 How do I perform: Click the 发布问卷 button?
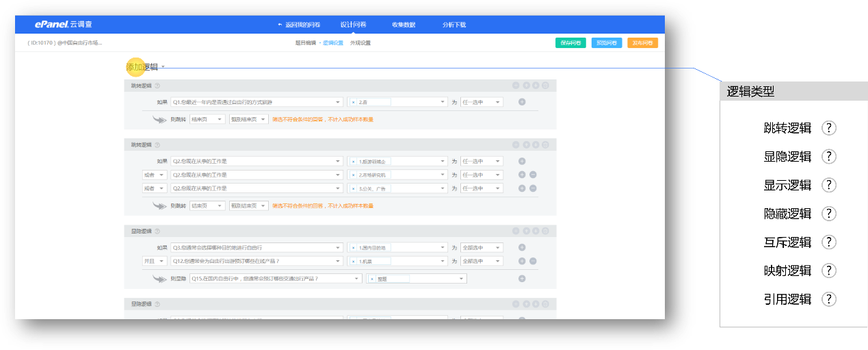643,42
